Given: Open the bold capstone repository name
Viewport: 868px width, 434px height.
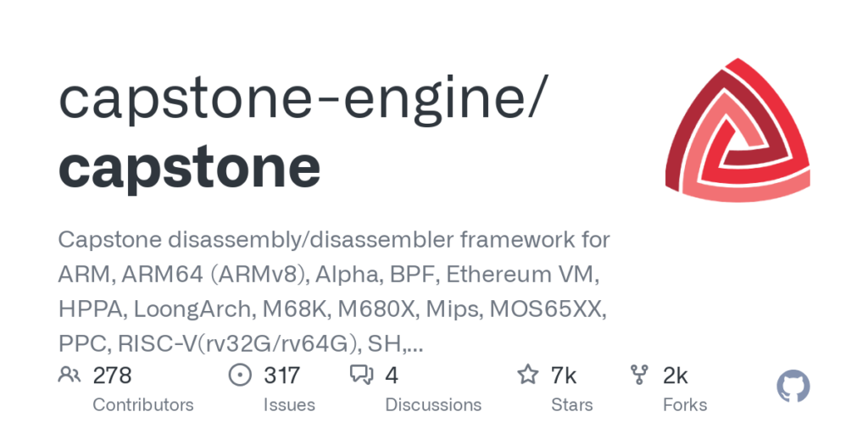Looking at the screenshot, I should 189,166.
